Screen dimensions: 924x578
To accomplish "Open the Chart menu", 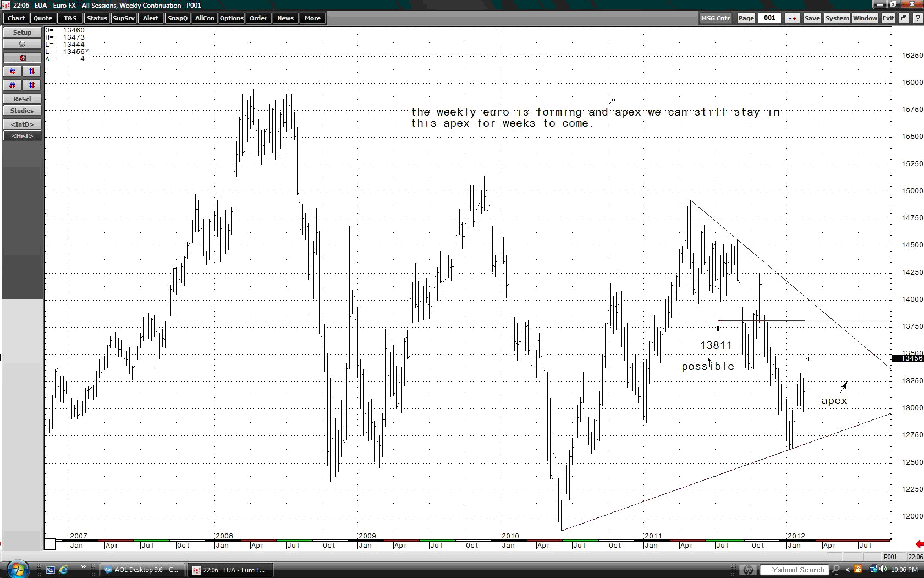I will coord(16,18).
